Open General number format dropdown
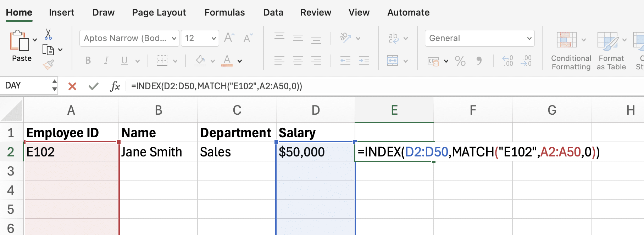This screenshot has width=644, height=235. coord(479,38)
